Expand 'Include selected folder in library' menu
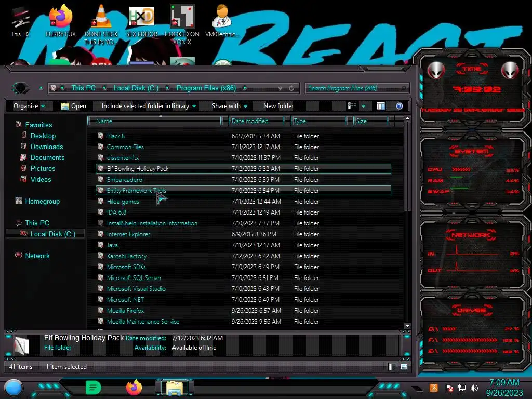Viewport: 532px width, 399px height. pyautogui.click(x=149, y=106)
